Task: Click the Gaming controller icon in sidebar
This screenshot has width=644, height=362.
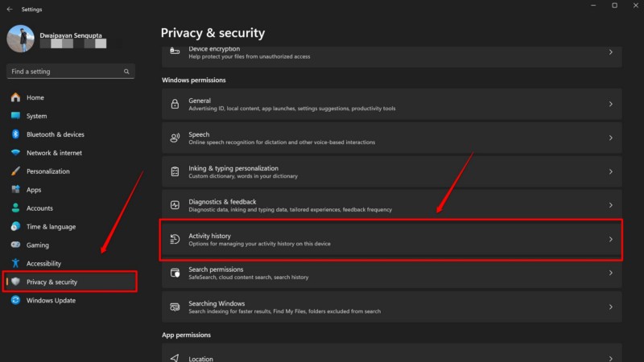Action: (15, 245)
